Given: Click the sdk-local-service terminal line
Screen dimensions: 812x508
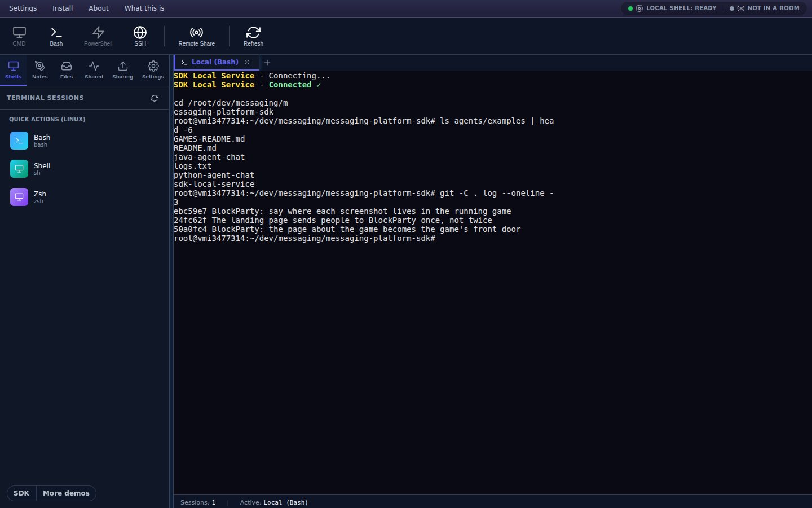Looking at the screenshot, I should pyautogui.click(x=214, y=184).
